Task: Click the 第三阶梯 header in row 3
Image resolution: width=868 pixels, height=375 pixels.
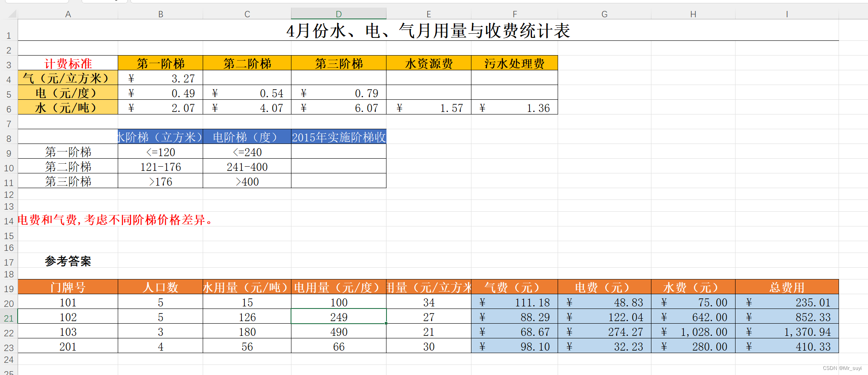Action: point(339,63)
